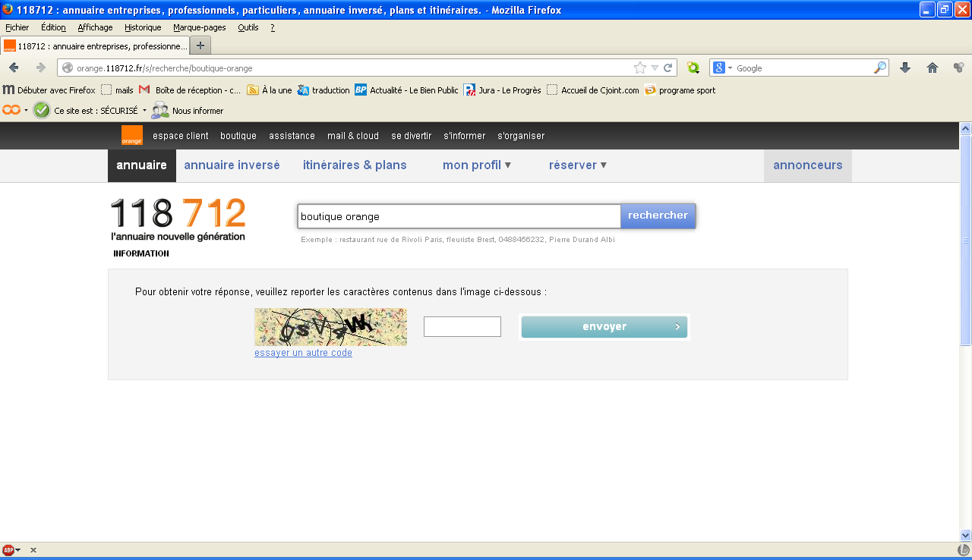Click the magnifier icon in the Google search box
The height and width of the screenshot is (560, 972).
[880, 68]
